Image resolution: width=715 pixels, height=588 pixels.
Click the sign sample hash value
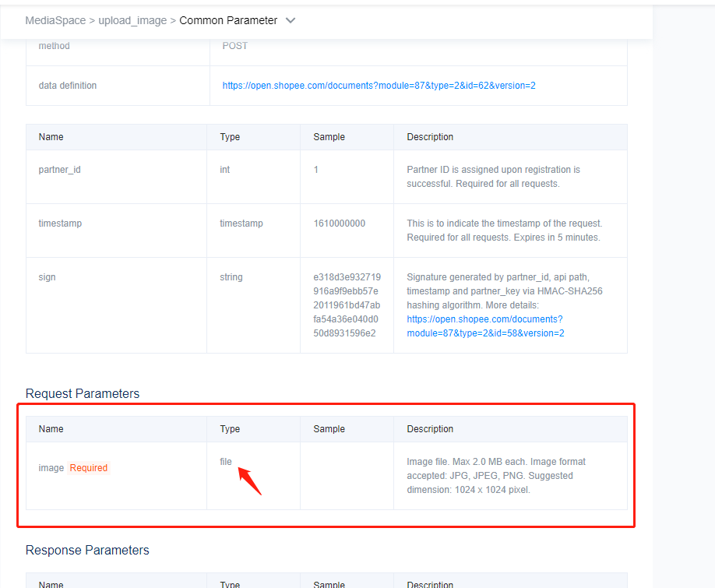(347, 305)
